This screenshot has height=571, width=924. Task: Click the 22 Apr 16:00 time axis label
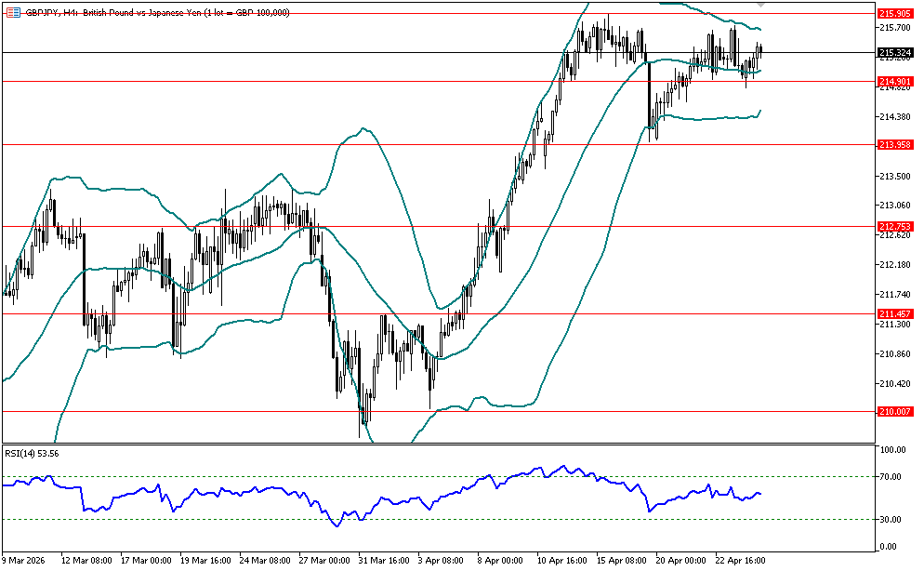point(741,561)
